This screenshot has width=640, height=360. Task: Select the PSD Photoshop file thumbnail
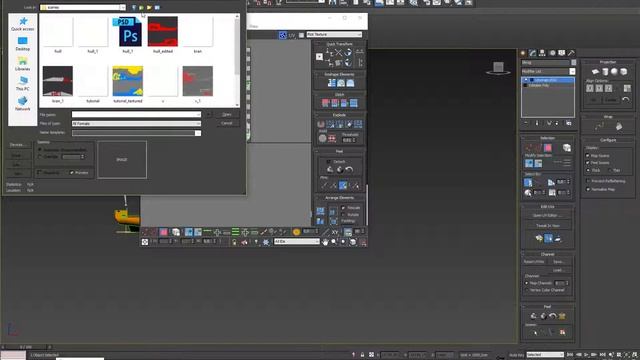click(128, 31)
